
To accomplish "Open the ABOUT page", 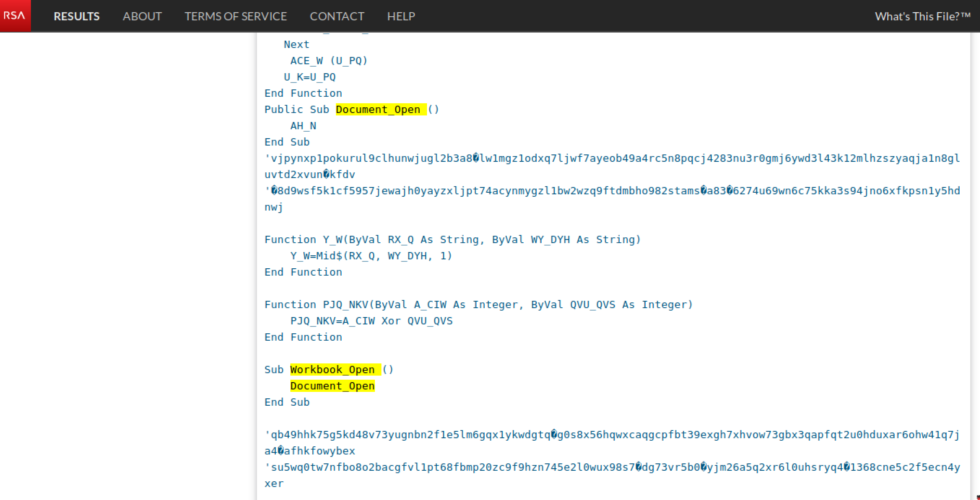I will (x=143, y=16).
